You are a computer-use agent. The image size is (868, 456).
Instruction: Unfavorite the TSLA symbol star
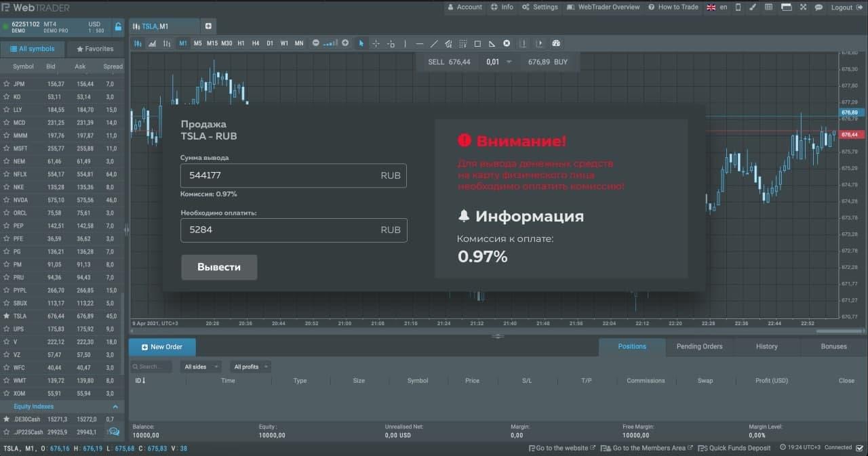pyautogui.click(x=6, y=316)
